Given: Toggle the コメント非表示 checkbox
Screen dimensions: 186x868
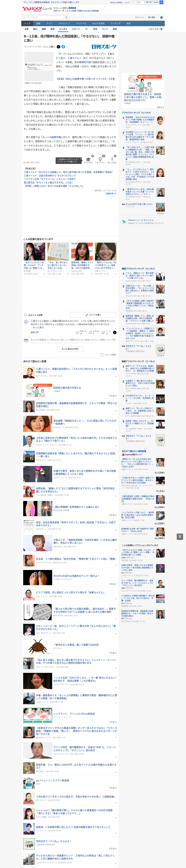Looking at the screenshot, I should point(102,355).
